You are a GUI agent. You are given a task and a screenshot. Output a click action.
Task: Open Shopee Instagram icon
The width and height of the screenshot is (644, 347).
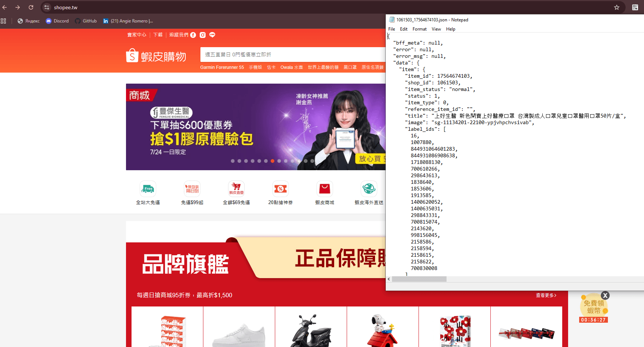click(203, 35)
